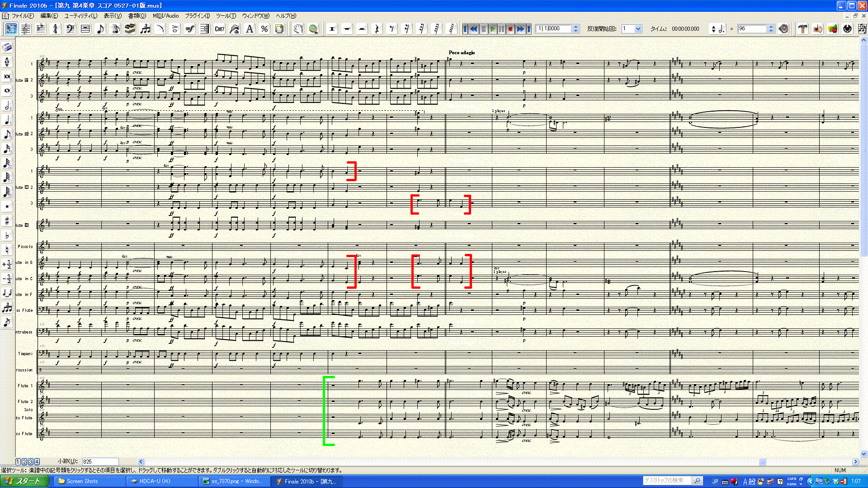The image size is (868, 488).
Task: Open the ユーティリティ(L) menu
Action: 80,16
